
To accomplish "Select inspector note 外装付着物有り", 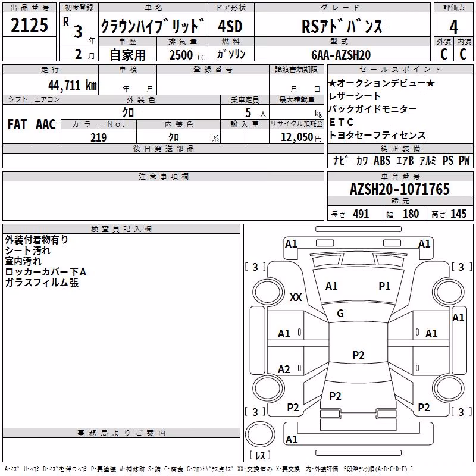I will [36, 240].
